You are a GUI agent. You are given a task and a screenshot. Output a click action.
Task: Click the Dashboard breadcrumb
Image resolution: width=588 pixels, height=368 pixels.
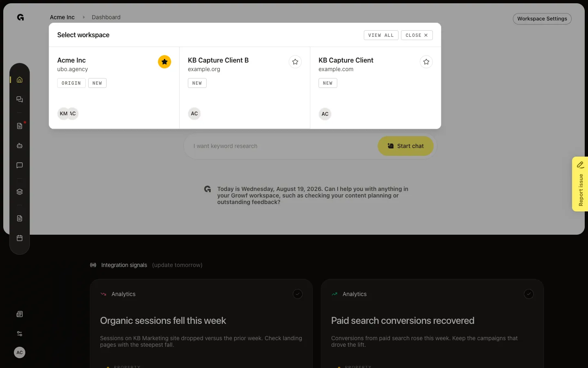pos(106,17)
